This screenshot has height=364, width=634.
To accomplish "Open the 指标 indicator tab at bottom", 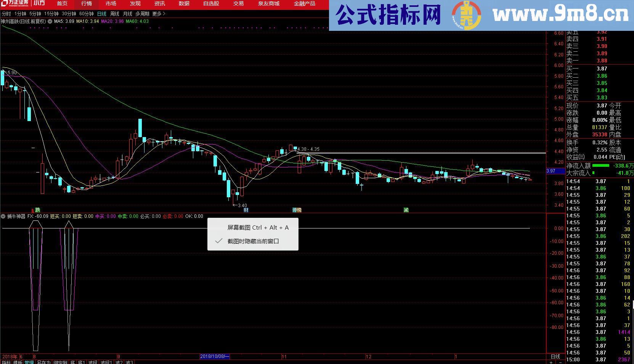I will coord(6,362).
